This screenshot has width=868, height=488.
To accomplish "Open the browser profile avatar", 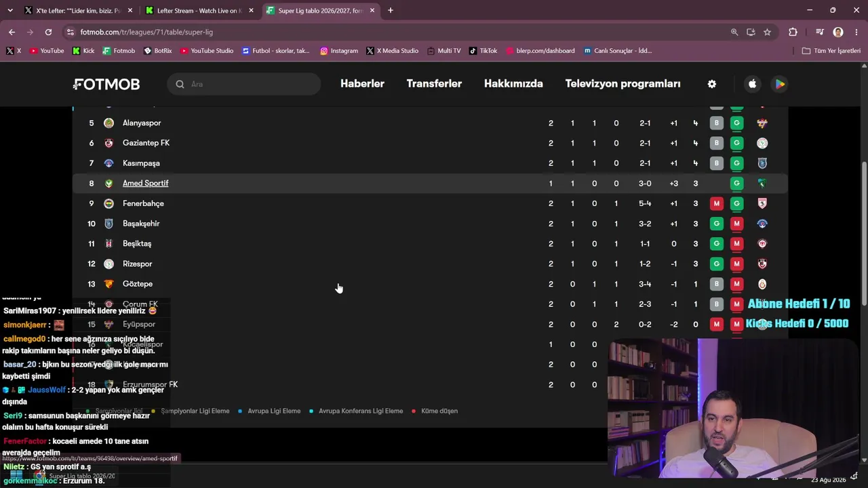I will click(838, 32).
